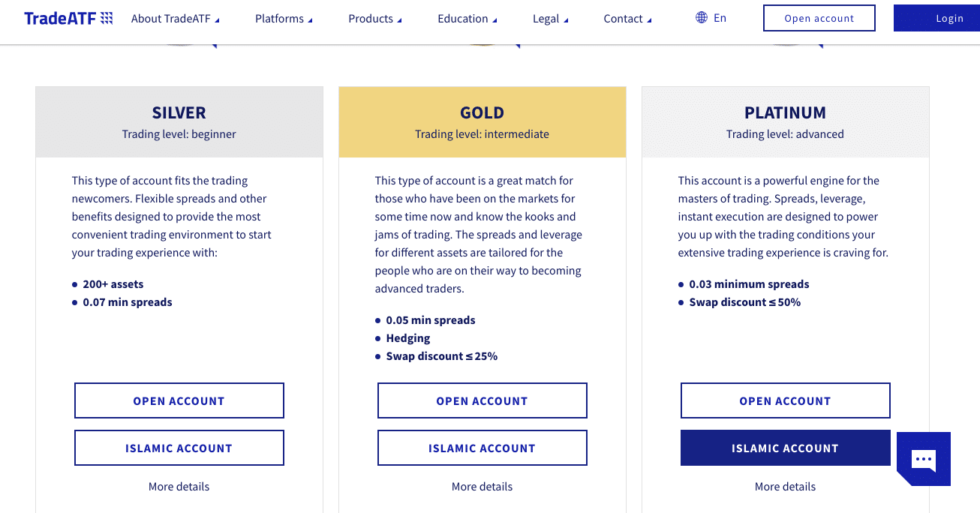980x513 pixels.
Task: Click the TradeATF logo
Action: point(68,18)
